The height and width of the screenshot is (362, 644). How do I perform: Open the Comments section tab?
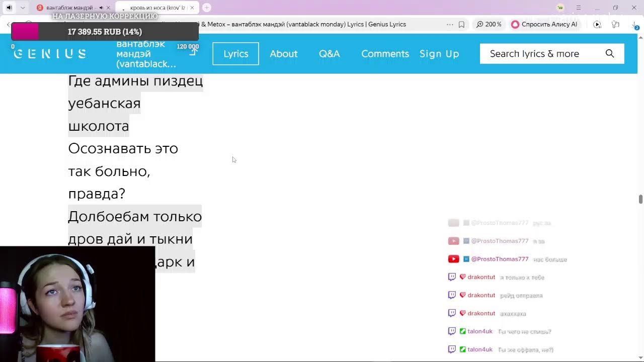pos(385,54)
